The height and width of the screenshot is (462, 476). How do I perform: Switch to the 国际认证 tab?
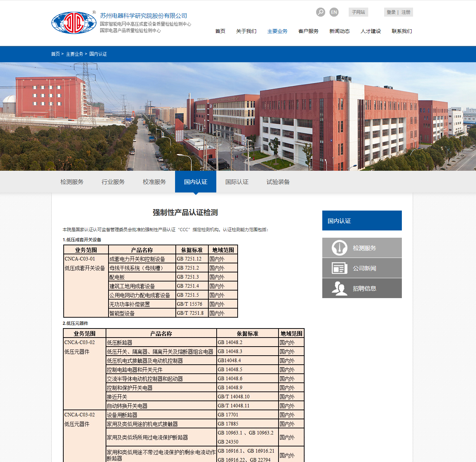click(x=237, y=182)
